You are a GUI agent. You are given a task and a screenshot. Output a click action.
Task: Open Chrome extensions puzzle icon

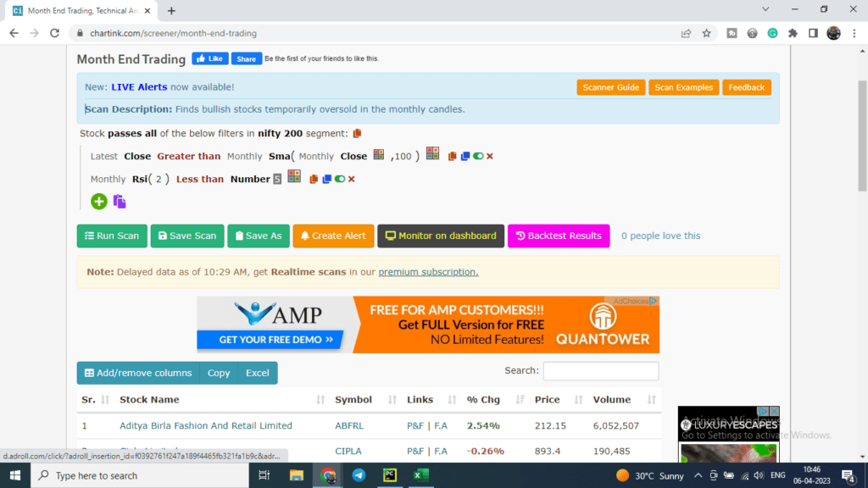[x=793, y=33]
